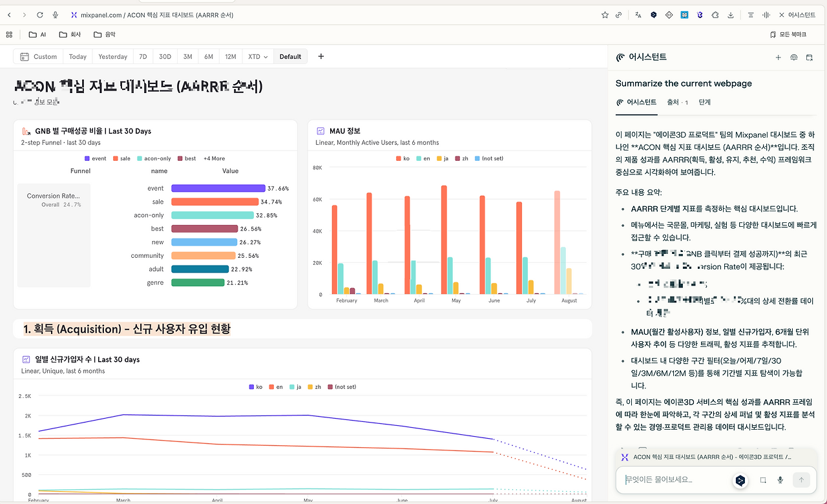
Task: Select the Yesterday date filter
Action: [x=112, y=57]
